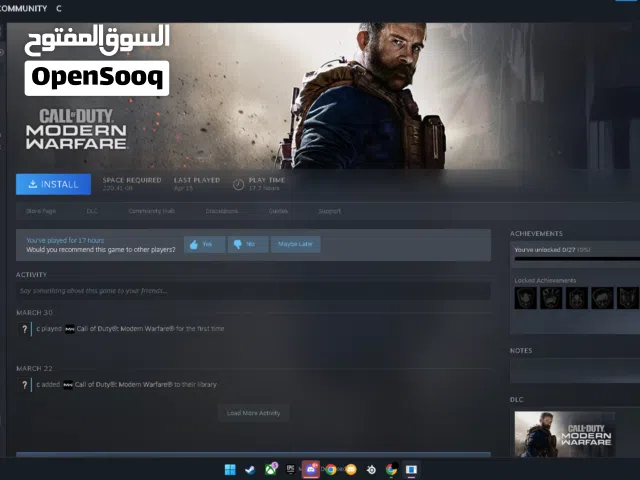
Task: Open Steam from the taskbar
Action: pyautogui.click(x=250, y=470)
